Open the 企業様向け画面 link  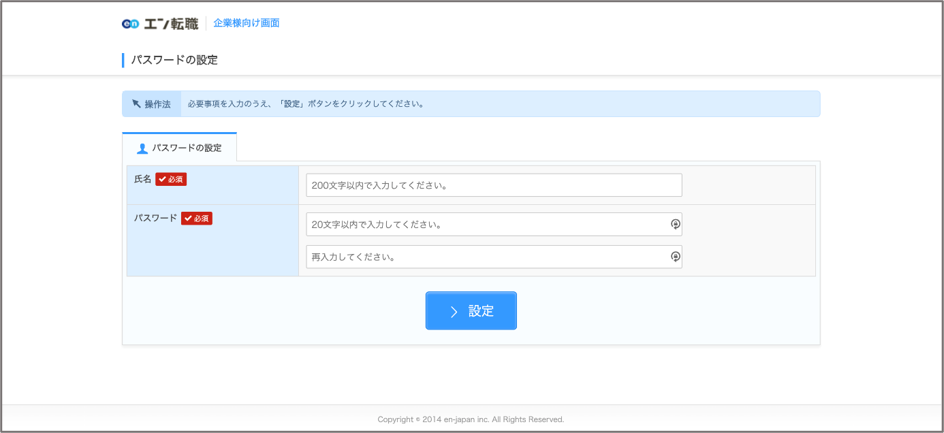246,23
